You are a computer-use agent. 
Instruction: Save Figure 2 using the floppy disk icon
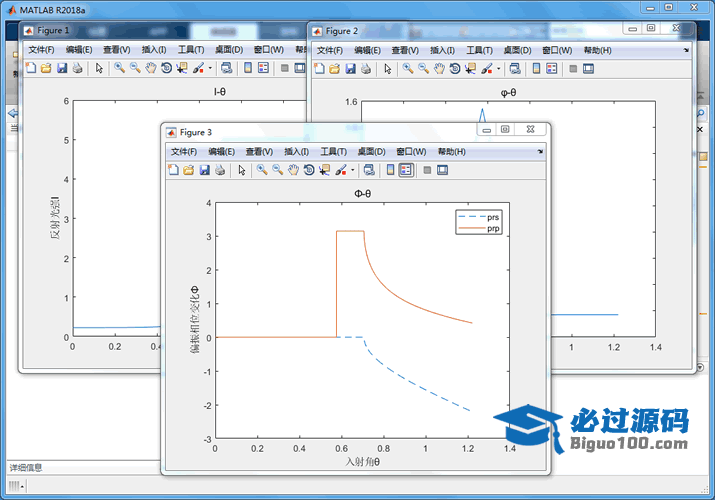click(350, 69)
